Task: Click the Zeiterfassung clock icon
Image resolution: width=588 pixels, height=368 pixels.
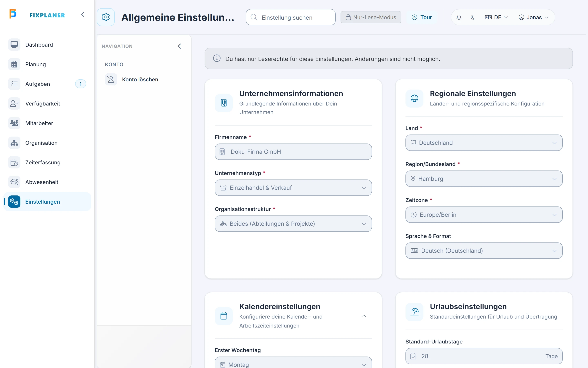Action: point(14,162)
